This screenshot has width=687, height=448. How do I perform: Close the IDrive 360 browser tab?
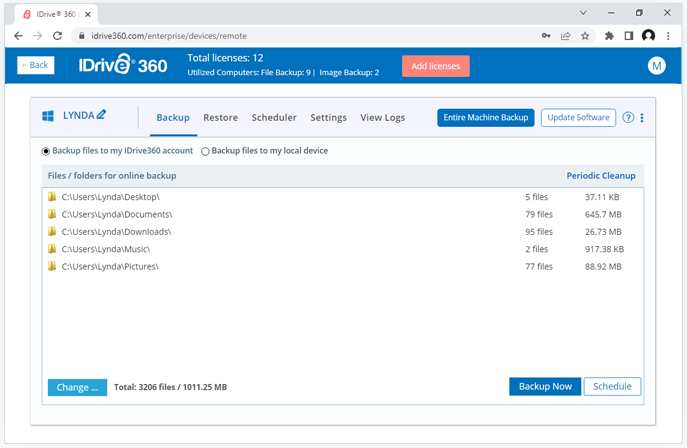(88, 14)
